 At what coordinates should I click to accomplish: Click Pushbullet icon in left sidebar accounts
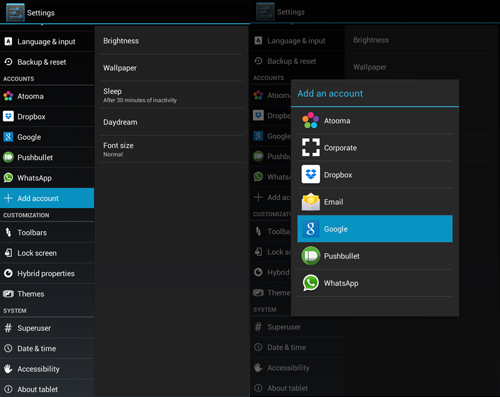8,157
